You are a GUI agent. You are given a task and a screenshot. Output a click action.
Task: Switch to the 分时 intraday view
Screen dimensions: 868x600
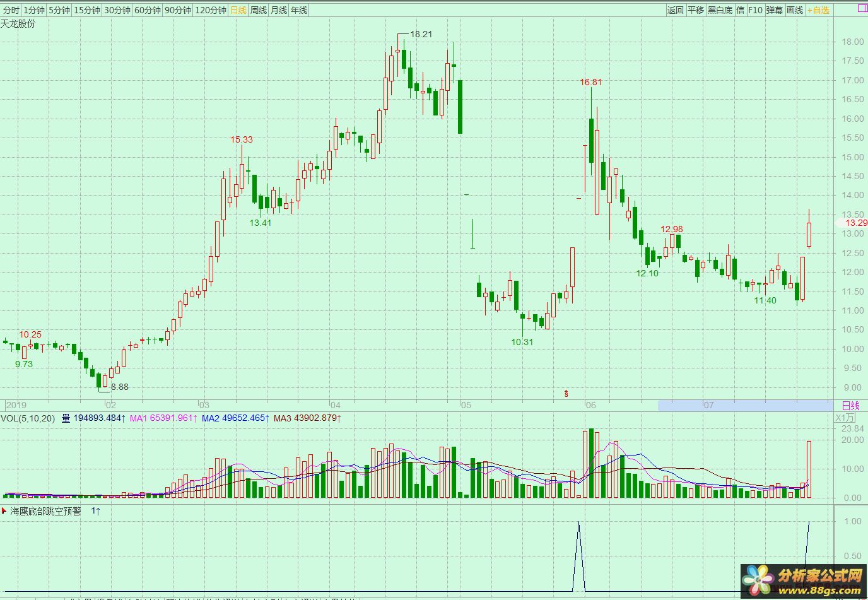(11, 10)
